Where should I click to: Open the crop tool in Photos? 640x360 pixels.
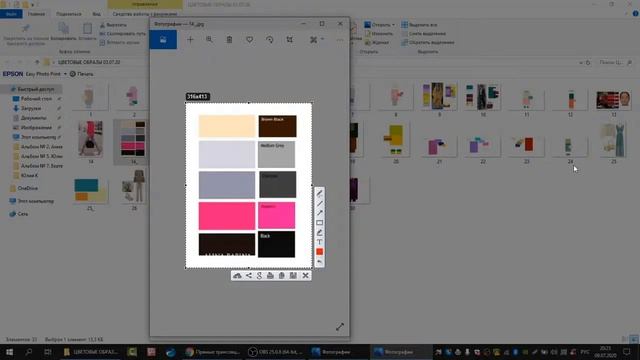[x=289, y=40]
